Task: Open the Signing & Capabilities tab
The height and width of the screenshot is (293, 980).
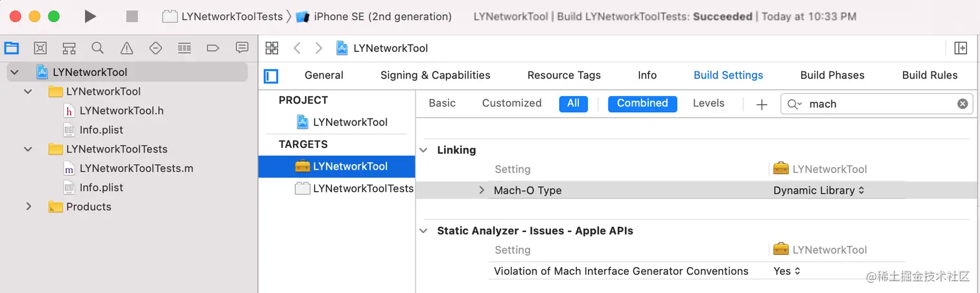Action: pyautogui.click(x=435, y=75)
